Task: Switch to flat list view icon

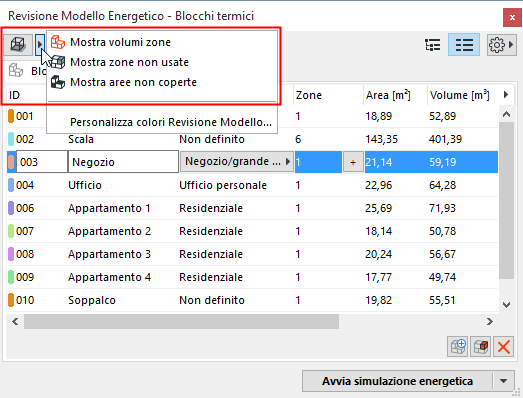Action: click(x=464, y=45)
